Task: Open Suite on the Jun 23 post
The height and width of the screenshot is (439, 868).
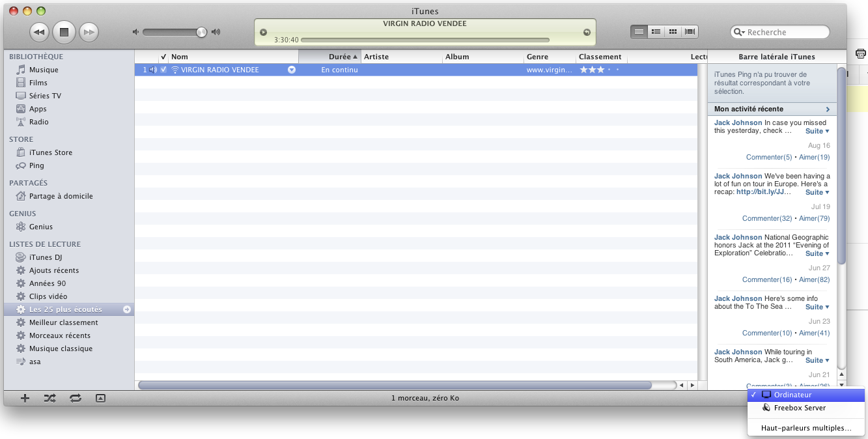Action: [817, 307]
